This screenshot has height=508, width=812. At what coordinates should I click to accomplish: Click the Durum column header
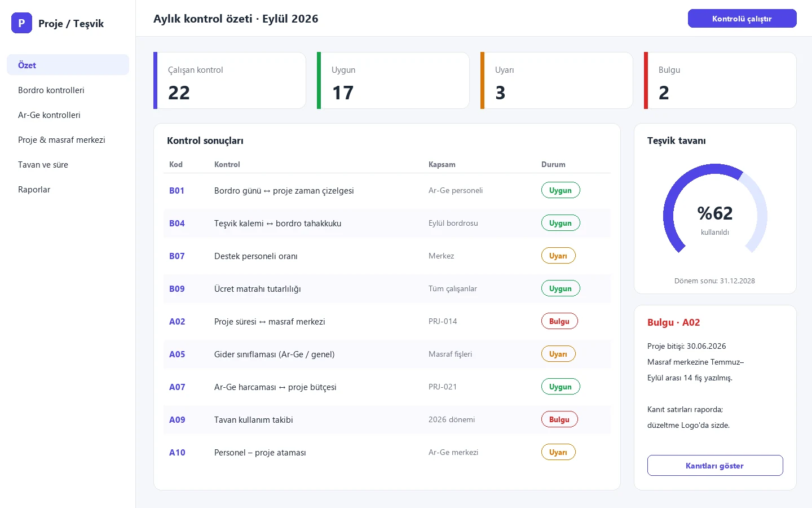click(x=553, y=164)
